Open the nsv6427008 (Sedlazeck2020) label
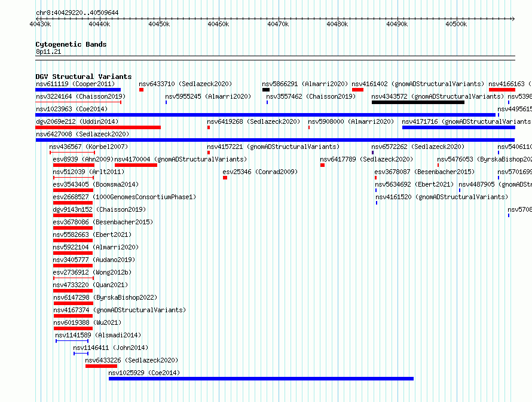Screen dimensions: 532x402 pos(82,134)
